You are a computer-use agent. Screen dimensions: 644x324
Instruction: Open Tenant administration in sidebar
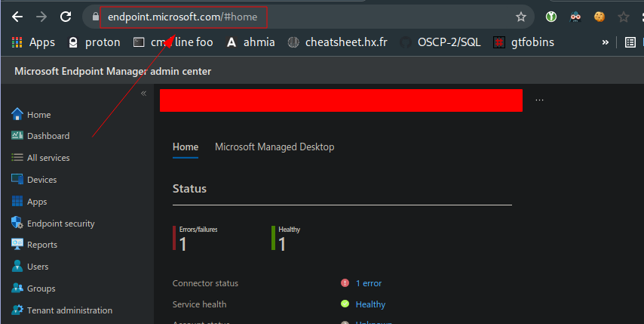(x=69, y=310)
